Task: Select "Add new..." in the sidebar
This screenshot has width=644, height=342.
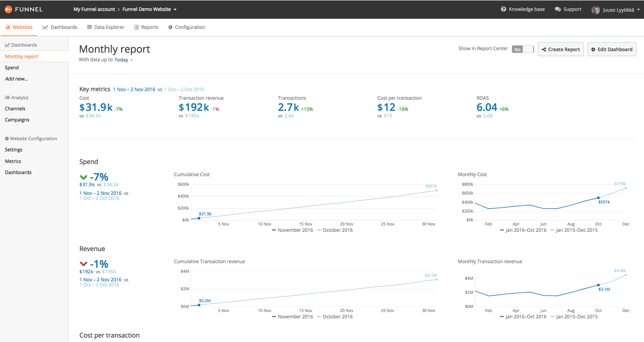Action: (x=16, y=79)
